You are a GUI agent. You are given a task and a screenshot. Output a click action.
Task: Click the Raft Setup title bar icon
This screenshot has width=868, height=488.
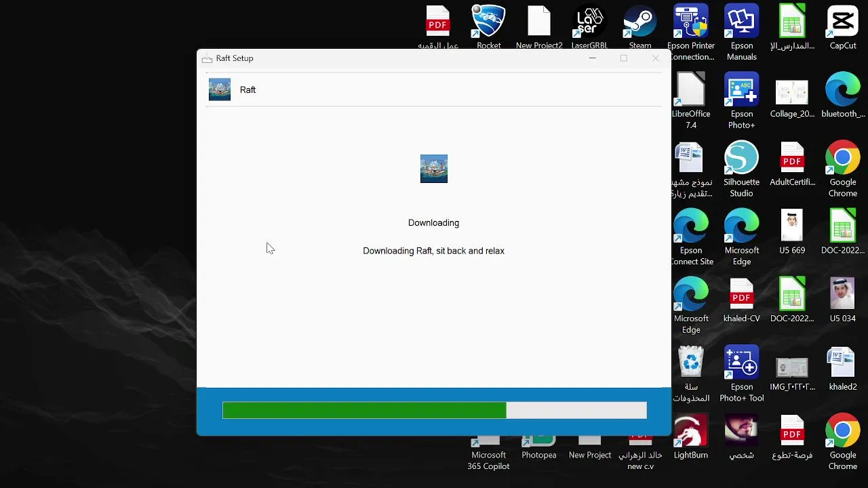coord(207,58)
